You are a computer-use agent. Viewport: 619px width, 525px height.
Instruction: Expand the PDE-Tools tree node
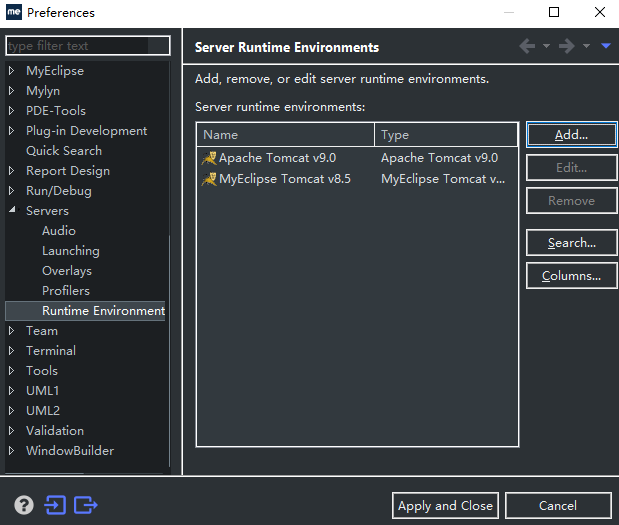(x=11, y=111)
